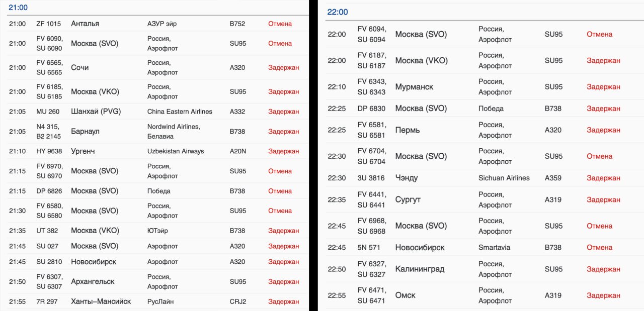644x311 pixels.
Task: Click the Омск flight status Задержан
Action: (603, 295)
